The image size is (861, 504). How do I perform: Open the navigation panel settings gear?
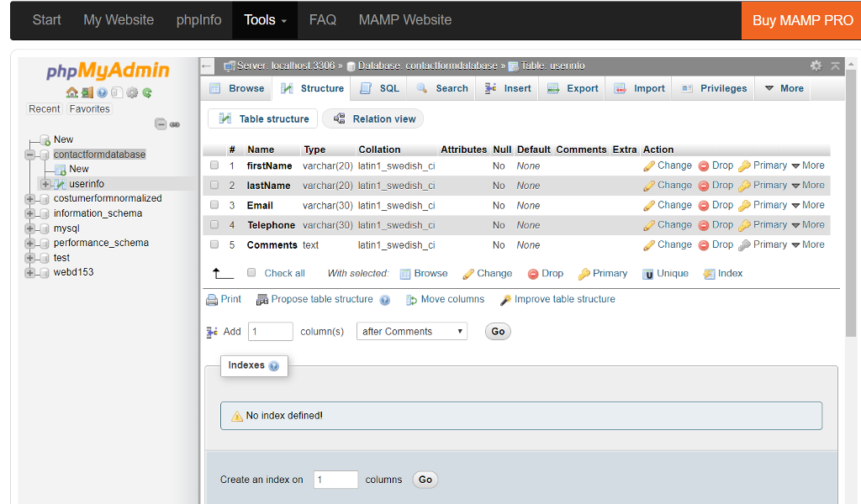[x=132, y=92]
